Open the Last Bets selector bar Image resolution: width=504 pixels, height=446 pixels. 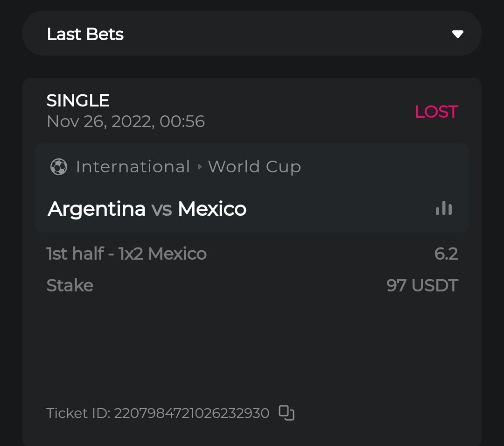coord(252,34)
